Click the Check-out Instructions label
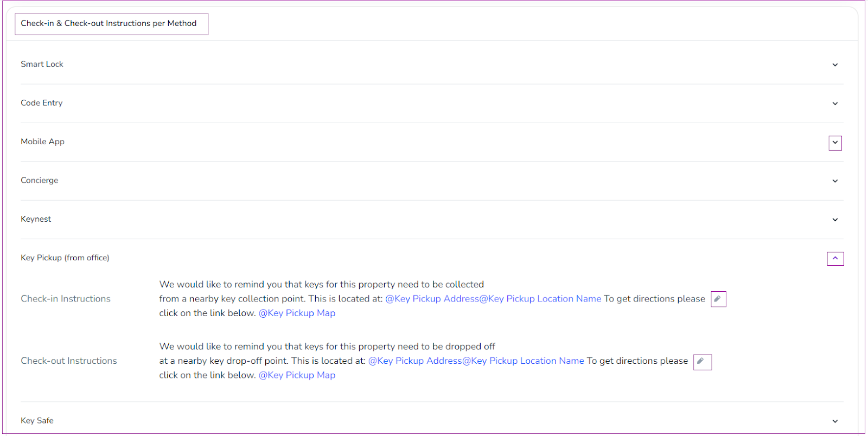Screen dimensions: 868x436 [69, 361]
